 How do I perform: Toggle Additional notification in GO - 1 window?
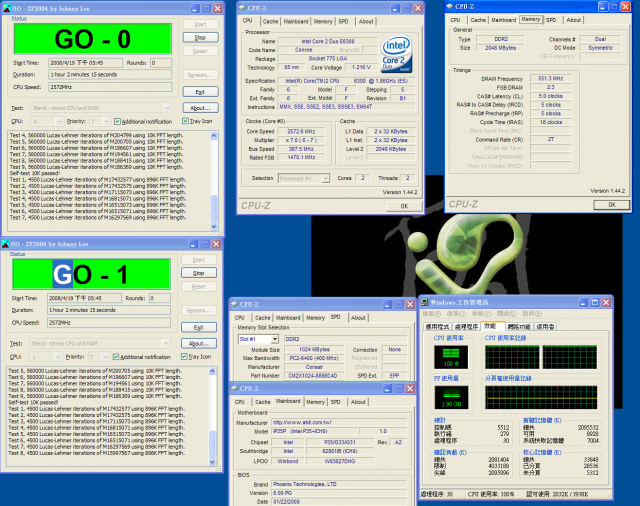[116, 357]
